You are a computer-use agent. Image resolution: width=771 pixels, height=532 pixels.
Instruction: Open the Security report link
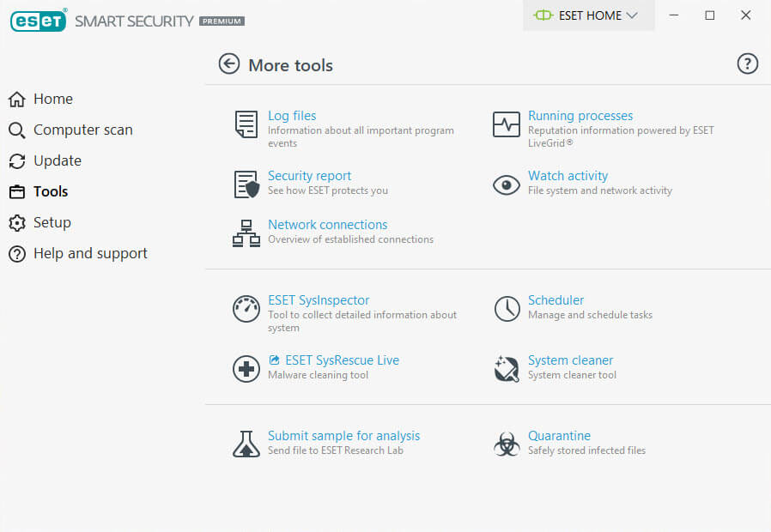pyautogui.click(x=309, y=176)
